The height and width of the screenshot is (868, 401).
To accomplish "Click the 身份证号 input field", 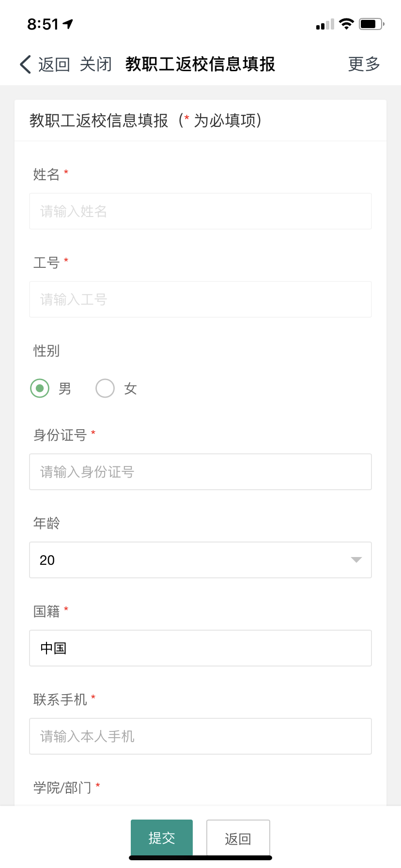I will 200,472.
